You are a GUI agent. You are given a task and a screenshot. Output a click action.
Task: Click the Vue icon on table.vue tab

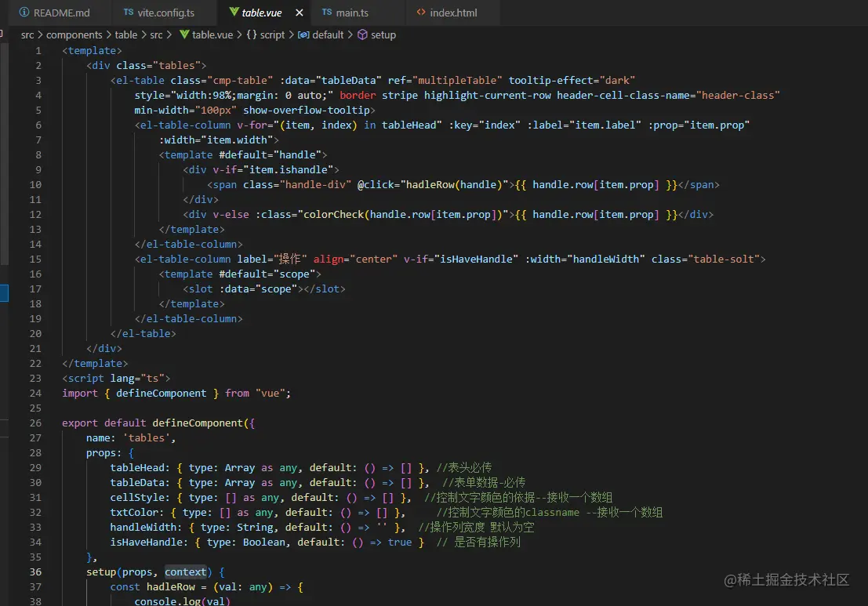pyautogui.click(x=234, y=13)
